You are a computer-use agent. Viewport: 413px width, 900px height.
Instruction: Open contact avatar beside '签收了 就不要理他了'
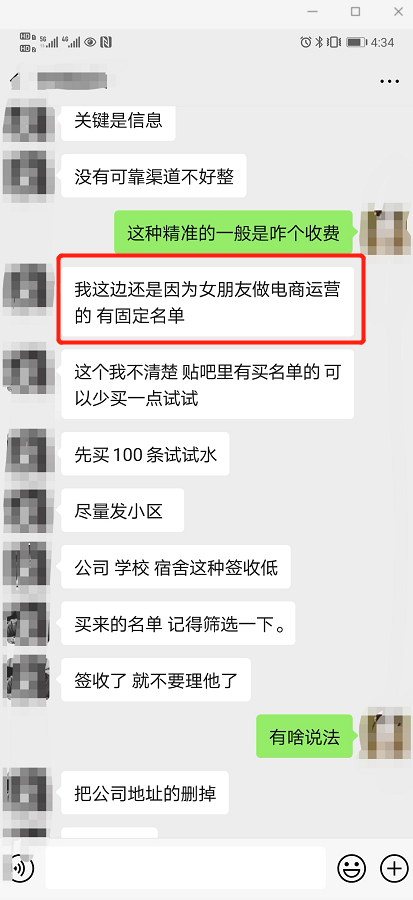(26, 680)
